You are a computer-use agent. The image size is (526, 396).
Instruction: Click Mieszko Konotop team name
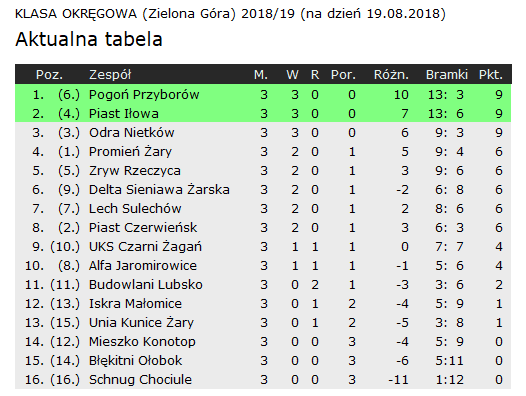coord(142,342)
